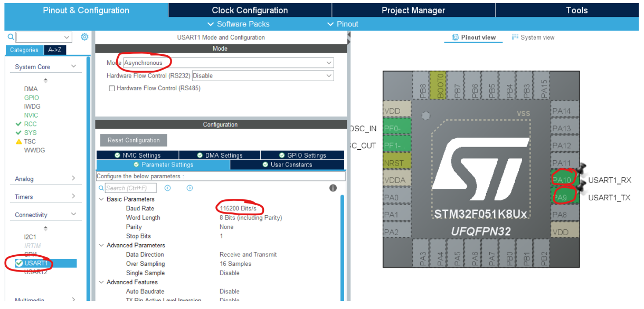This screenshot has height=309, width=644.
Task: Click the PA14 pin on chip
Action: (x=565, y=111)
